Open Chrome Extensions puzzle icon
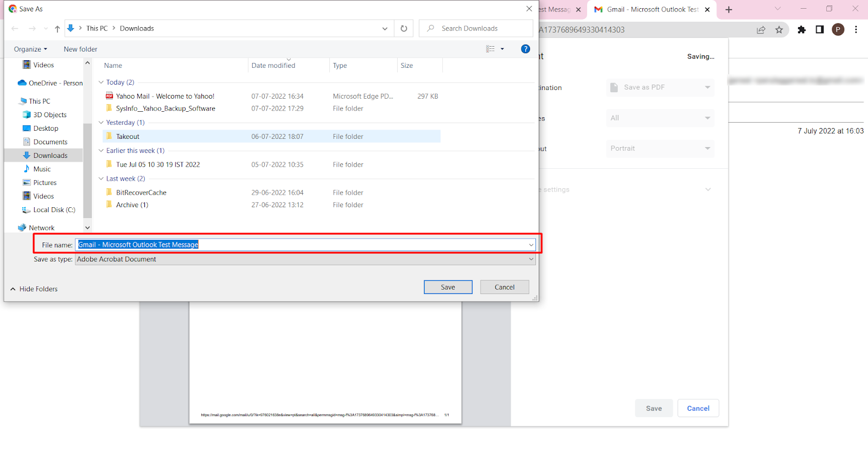The width and height of the screenshot is (868, 466). tap(802, 30)
